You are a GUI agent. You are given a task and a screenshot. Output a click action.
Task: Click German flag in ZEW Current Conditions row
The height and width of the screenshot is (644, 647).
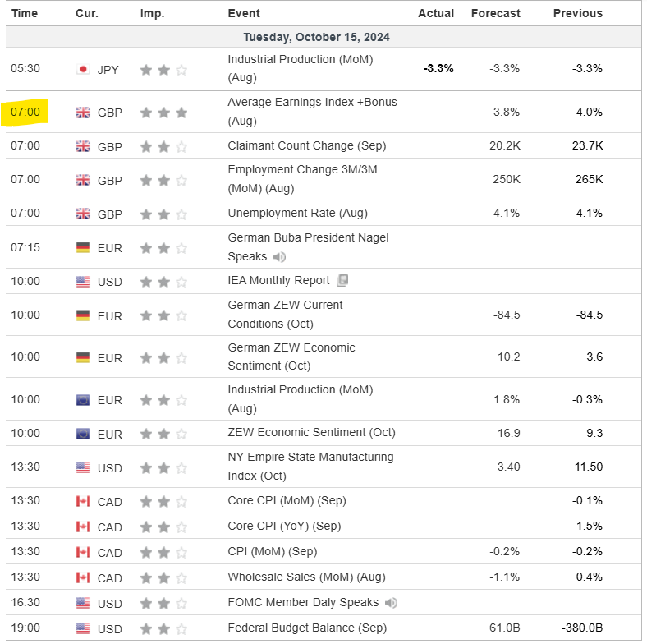83,316
